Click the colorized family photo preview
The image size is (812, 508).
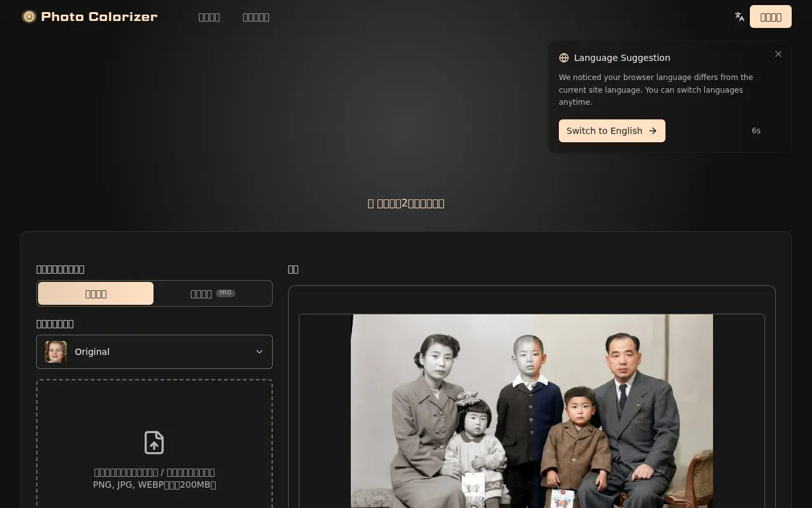(532, 411)
